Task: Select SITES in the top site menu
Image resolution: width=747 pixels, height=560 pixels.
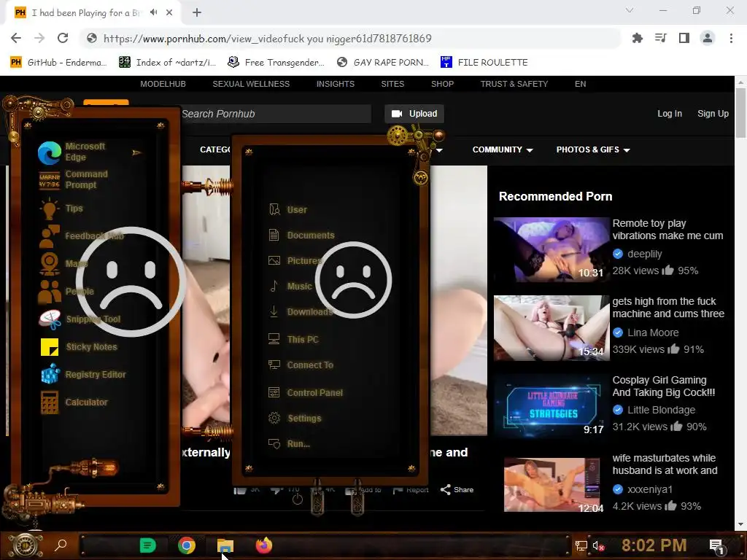Action: [x=392, y=84]
